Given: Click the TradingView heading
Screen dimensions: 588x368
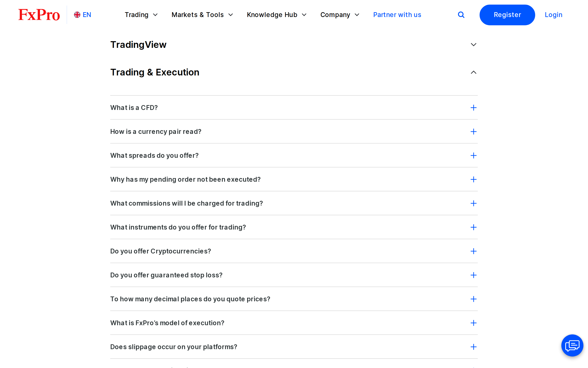Looking at the screenshot, I should click(x=138, y=45).
